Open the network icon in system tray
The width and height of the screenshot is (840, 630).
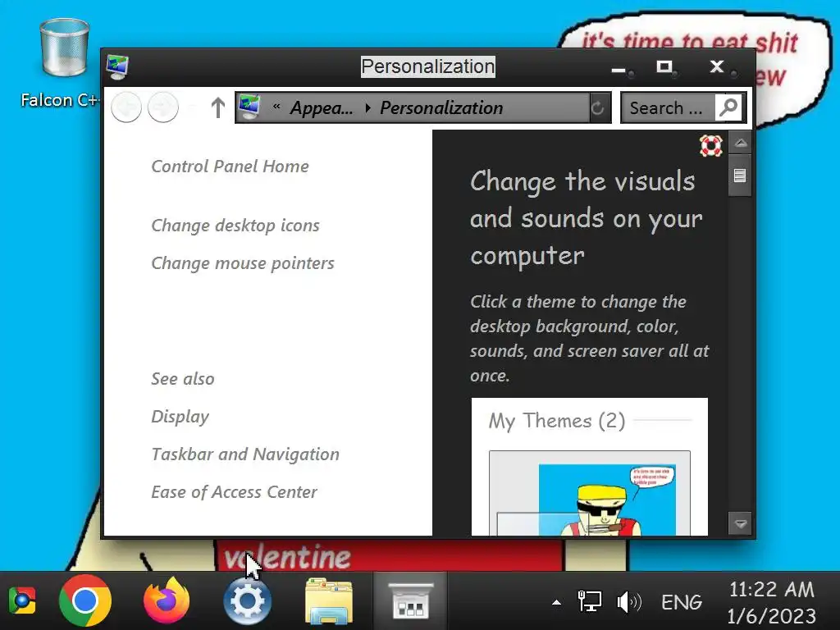pos(589,601)
